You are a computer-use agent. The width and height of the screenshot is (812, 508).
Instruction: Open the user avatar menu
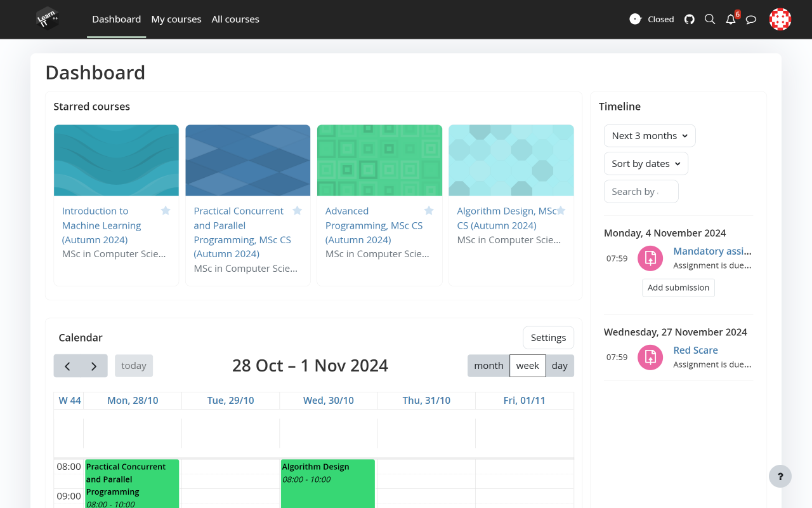click(780, 19)
